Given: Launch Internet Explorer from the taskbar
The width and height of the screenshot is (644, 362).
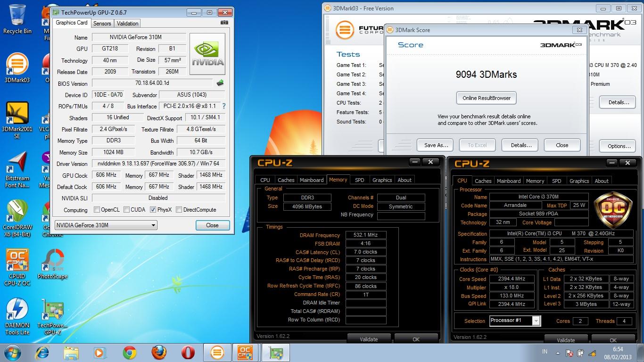Looking at the screenshot, I should point(42,353).
